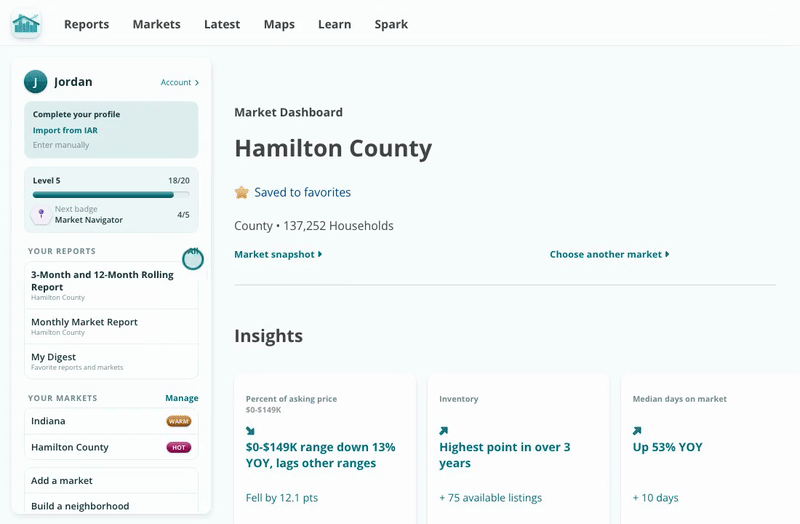Click the All link for Your Reports
This screenshot has height=524, width=800.
click(193, 252)
